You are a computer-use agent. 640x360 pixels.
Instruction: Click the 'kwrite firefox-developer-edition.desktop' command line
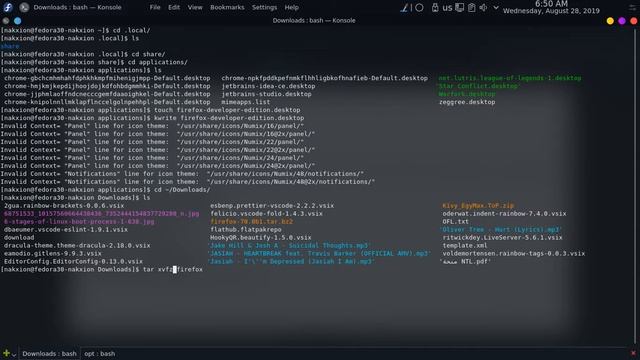click(229, 118)
